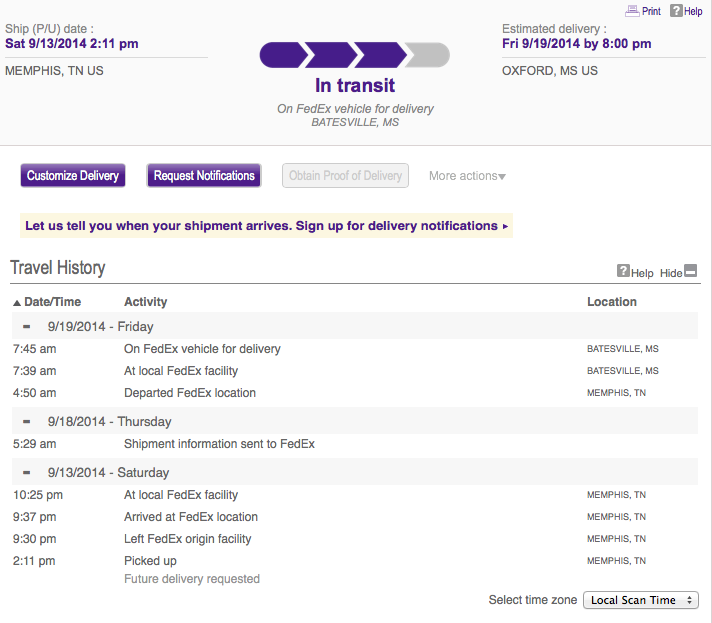Viewport: 712px width, 623px height.
Task: Click the Obtain Proof of Delivery button
Action: 345,175
